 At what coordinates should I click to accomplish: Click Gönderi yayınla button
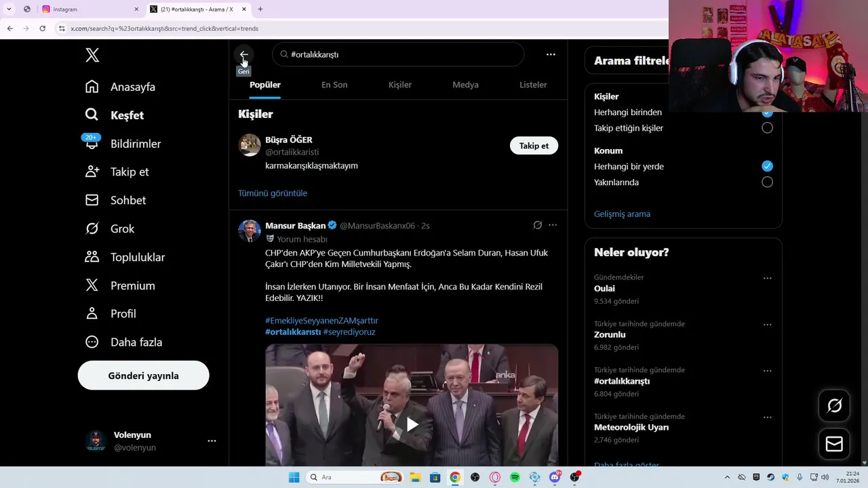[143, 375]
